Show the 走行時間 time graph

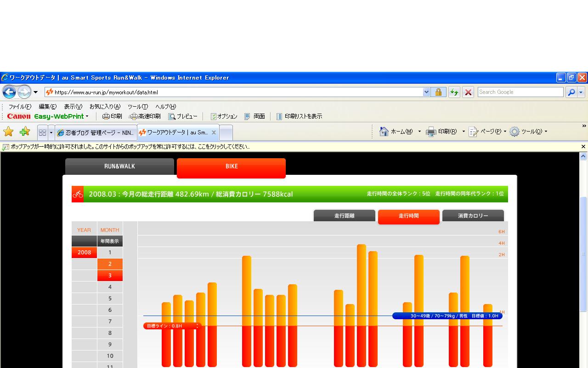(409, 216)
